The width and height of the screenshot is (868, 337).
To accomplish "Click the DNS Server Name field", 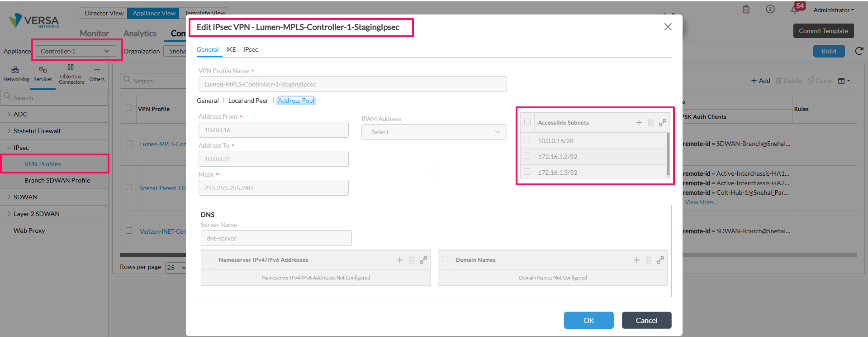I will pos(276,238).
